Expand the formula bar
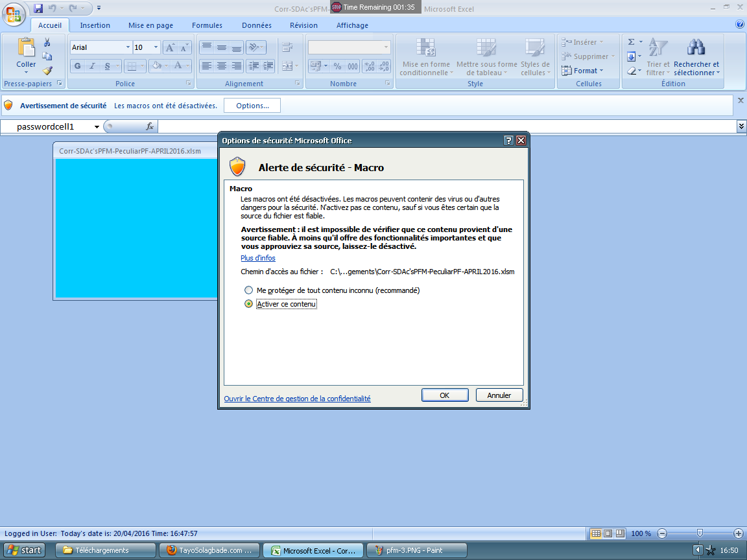 click(x=741, y=126)
